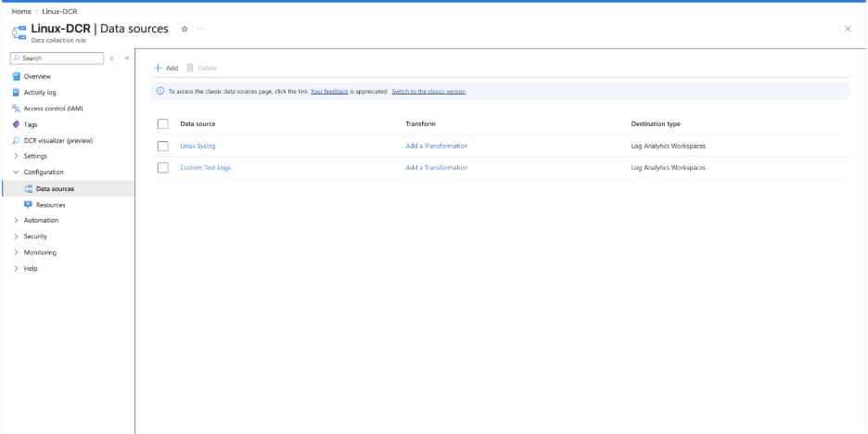868x434 pixels.
Task: Click the Delete button
Action: pos(201,68)
